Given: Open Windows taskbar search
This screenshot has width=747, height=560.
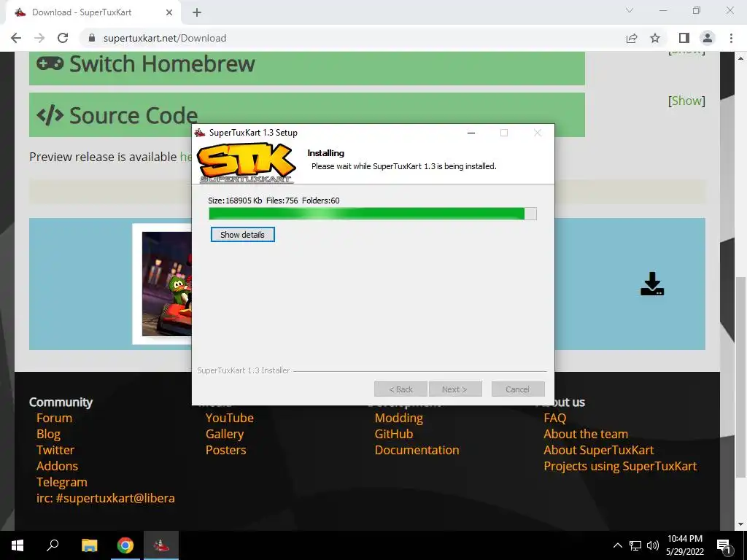Looking at the screenshot, I should (x=53, y=545).
